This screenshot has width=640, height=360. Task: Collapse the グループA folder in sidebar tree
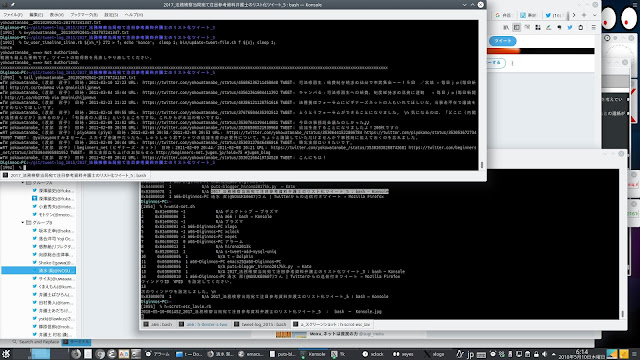(23, 183)
